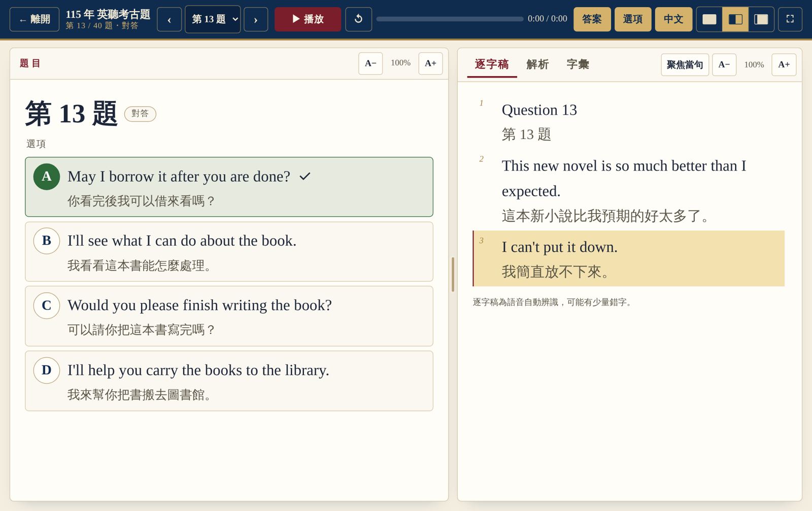Click the replay/restart audio icon

click(x=358, y=19)
